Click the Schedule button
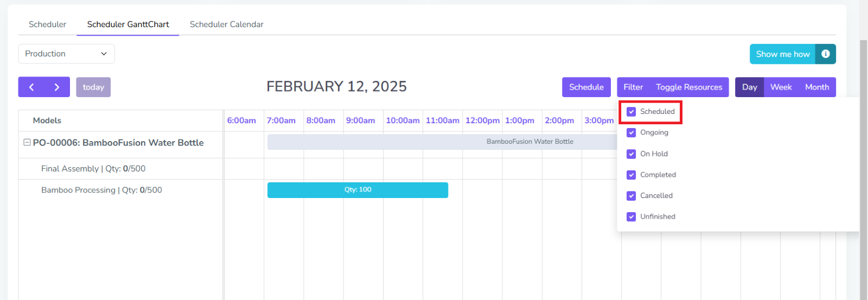Viewport: 868px width, 300px height. [x=586, y=87]
